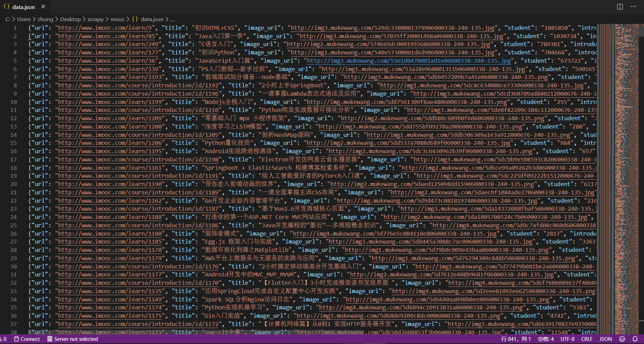
Task: Open go-to-line from 行 841, 列 1
Action: pyautogui.click(x=516, y=339)
